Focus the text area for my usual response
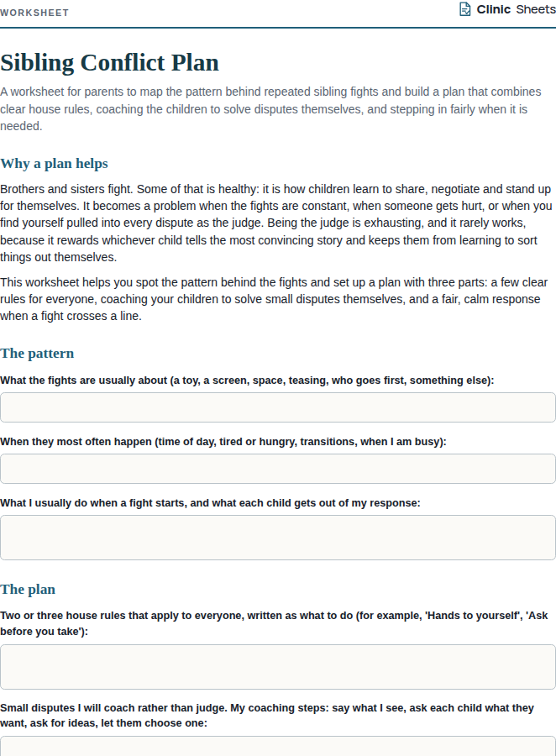 click(278, 538)
